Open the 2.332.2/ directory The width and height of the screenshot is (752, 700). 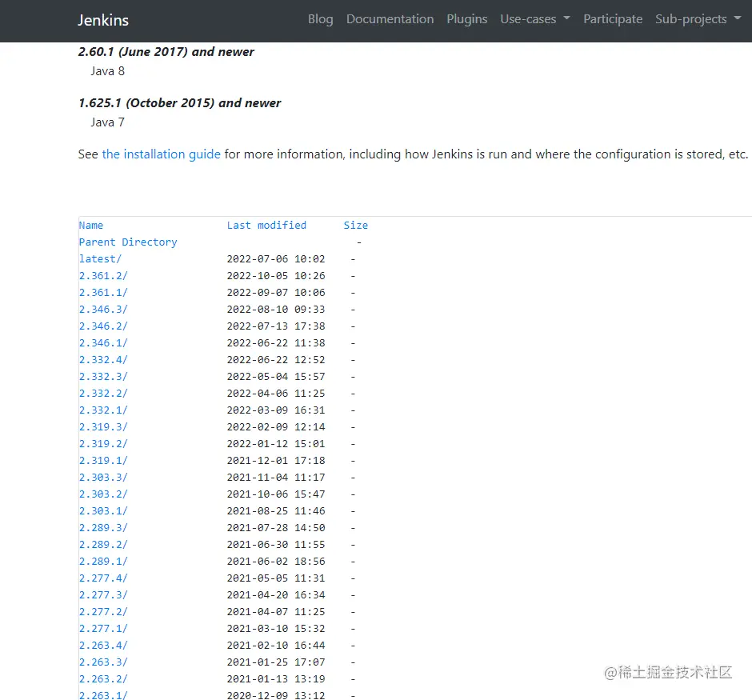click(103, 393)
